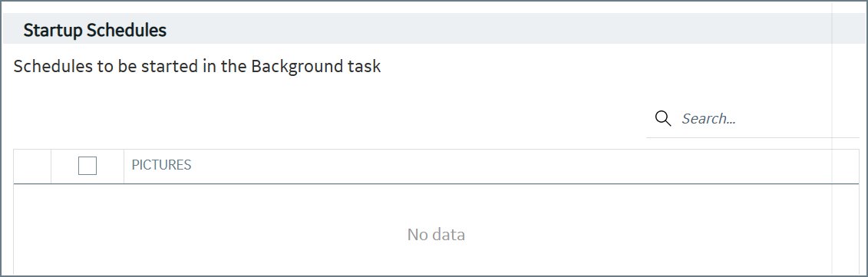Select the empty leftmost header cell
Image resolution: width=868 pixels, height=277 pixels.
coord(32,166)
